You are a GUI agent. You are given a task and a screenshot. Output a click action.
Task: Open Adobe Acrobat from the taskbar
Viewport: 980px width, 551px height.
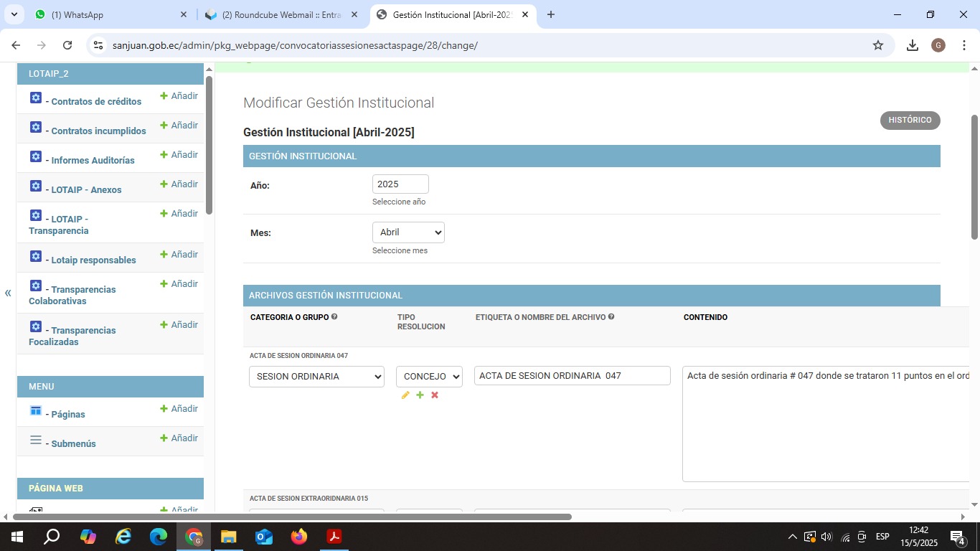334,537
